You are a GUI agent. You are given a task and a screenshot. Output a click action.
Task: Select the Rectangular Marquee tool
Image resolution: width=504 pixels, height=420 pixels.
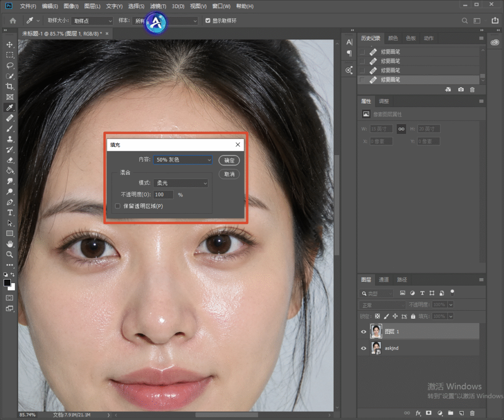pos(10,55)
